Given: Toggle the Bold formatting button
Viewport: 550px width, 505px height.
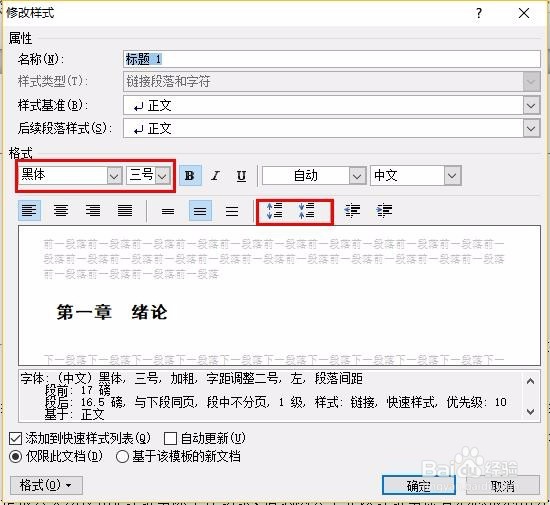Looking at the screenshot, I should (x=190, y=175).
